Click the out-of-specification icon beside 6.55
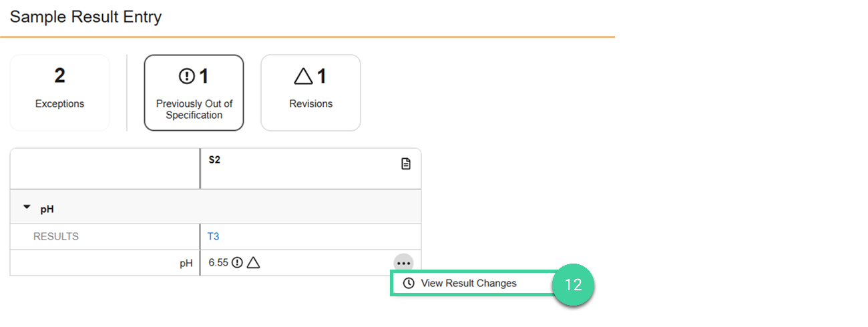This screenshot has width=868, height=327. point(237,263)
